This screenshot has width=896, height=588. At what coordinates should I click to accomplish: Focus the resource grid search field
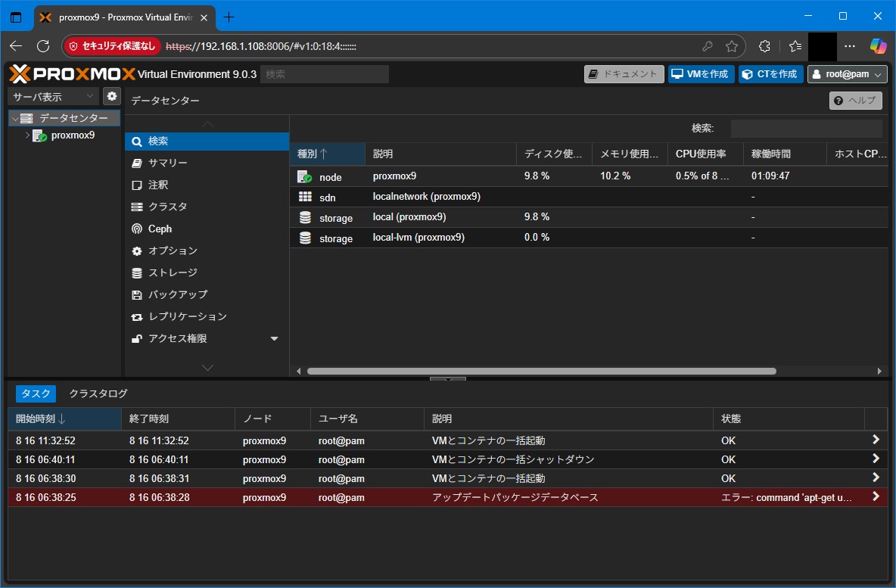(x=806, y=129)
